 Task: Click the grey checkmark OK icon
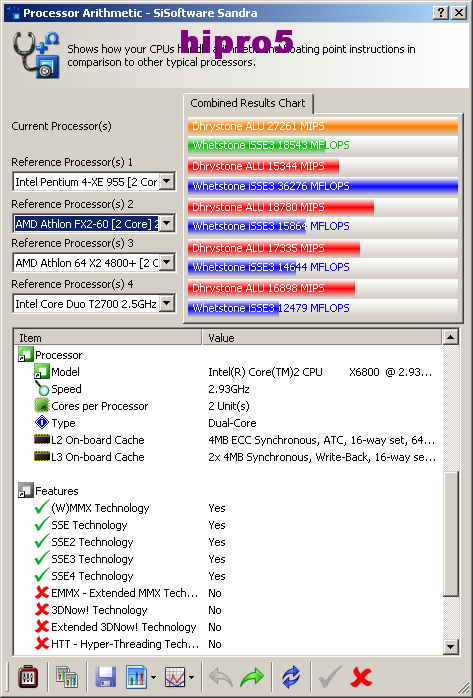[330, 677]
